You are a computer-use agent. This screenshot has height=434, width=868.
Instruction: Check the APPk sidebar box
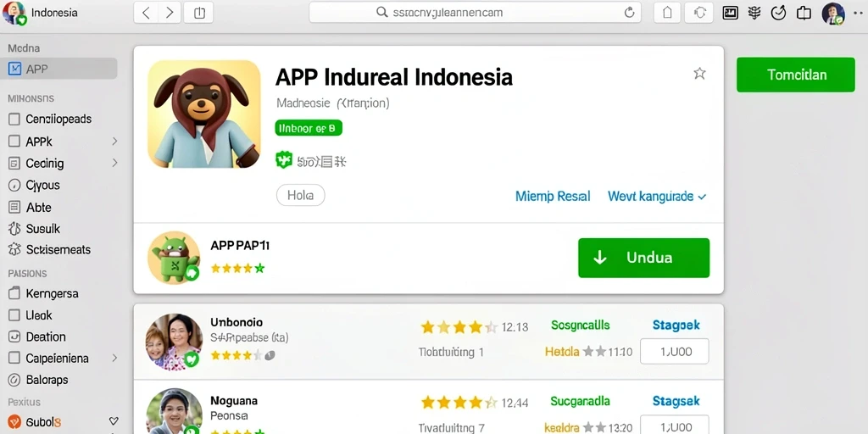[14, 142]
